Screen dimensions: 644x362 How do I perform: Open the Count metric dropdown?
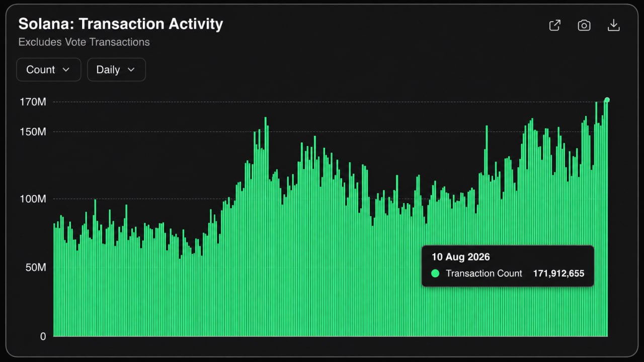pos(48,69)
